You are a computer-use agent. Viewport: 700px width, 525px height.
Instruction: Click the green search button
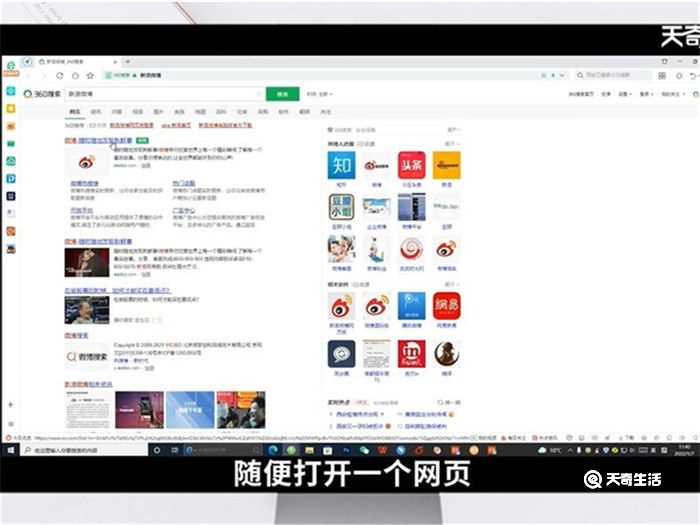[283, 94]
